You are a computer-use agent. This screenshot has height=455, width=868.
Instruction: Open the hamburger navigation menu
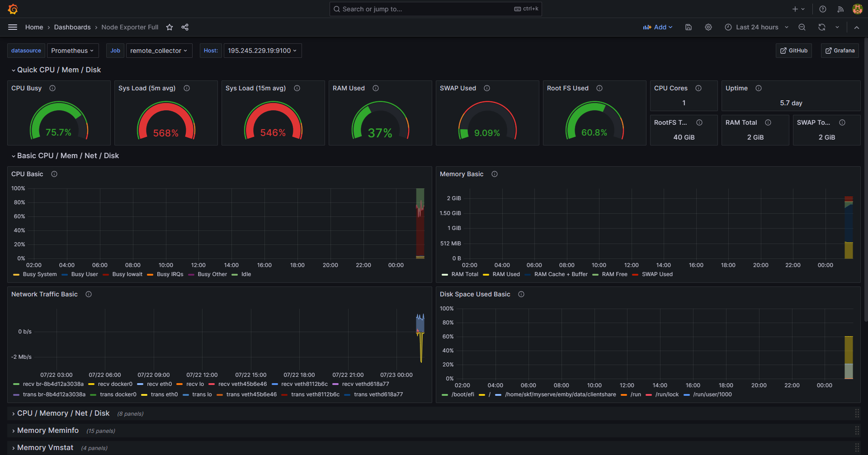click(13, 27)
